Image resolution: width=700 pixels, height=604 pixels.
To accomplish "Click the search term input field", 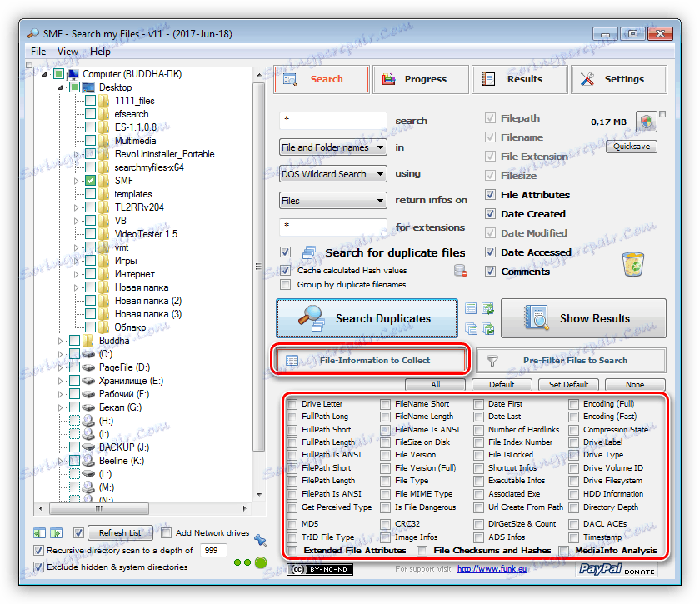I will pyautogui.click(x=333, y=120).
